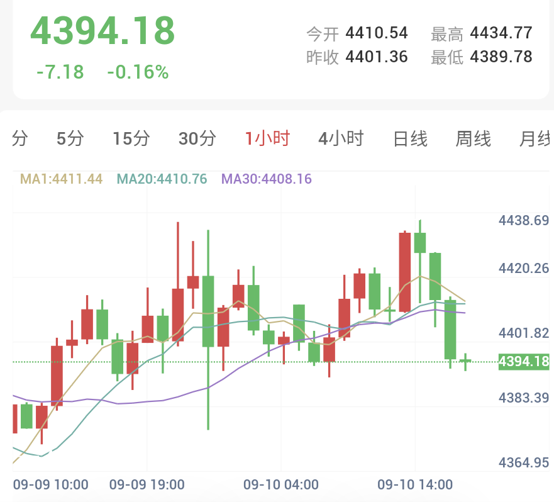Open the 30分 interval tab
This screenshot has width=554, height=502.
click(197, 138)
